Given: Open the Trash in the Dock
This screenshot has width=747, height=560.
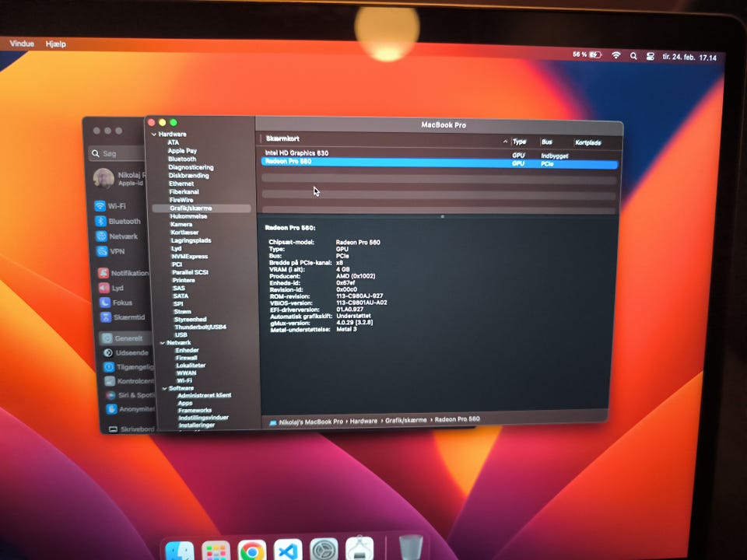Looking at the screenshot, I should point(410,547).
